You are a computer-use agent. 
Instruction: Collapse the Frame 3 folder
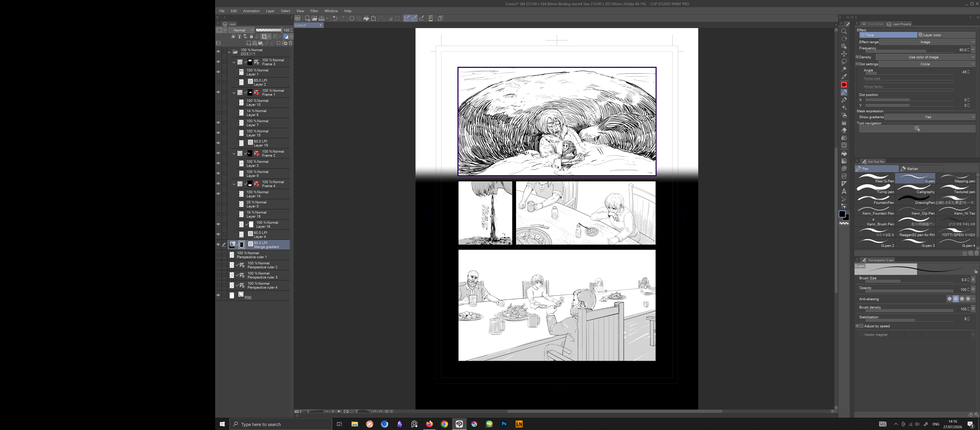coord(234,62)
